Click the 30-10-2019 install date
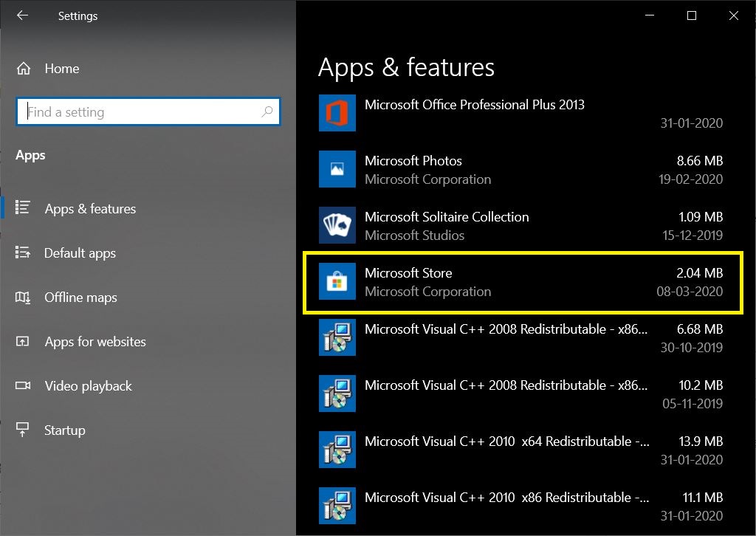Viewport: 756px width, 536px height. pyautogui.click(x=691, y=348)
